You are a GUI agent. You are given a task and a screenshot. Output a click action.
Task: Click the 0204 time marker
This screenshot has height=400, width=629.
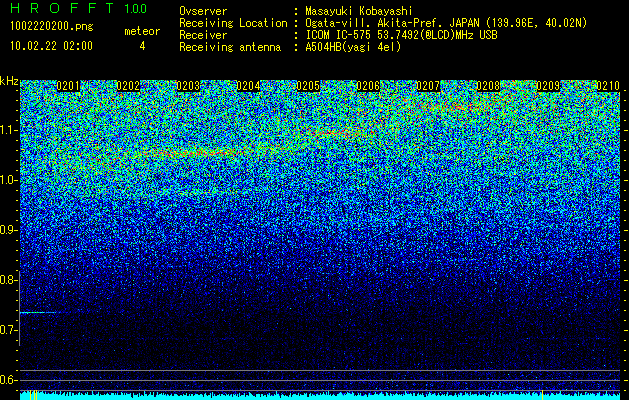[x=248, y=86]
